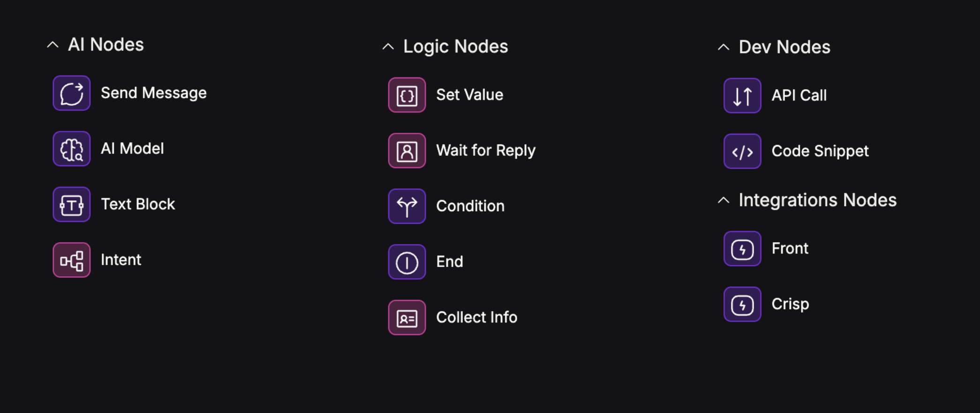The width and height of the screenshot is (980, 413).
Task: Click the Crisp integration icon
Action: (x=742, y=304)
